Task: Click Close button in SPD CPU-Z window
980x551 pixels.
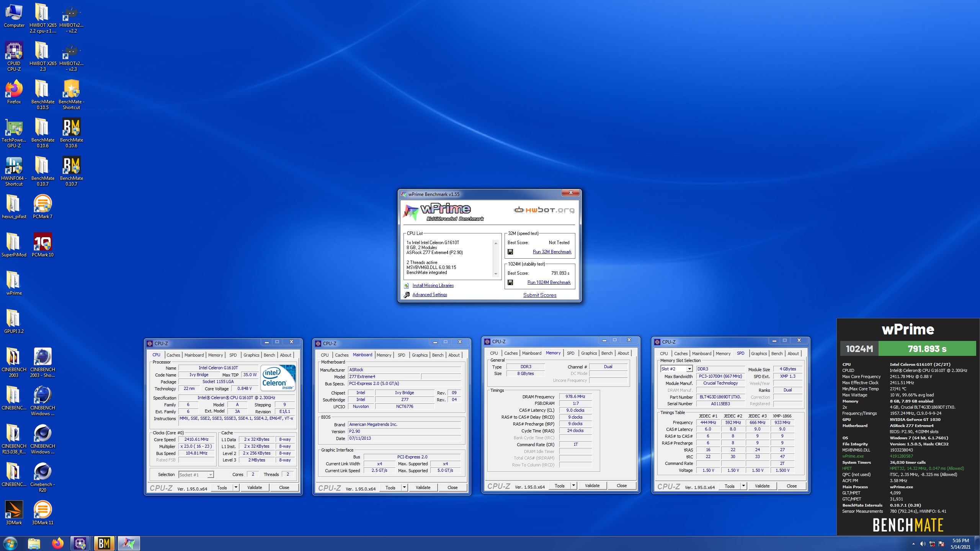Action: point(792,486)
